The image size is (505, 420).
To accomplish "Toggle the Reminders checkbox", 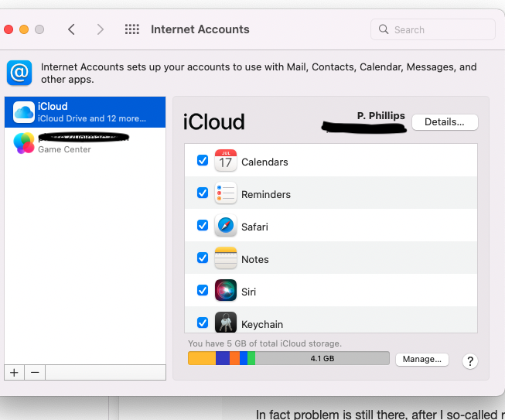I will [x=203, y=193].
